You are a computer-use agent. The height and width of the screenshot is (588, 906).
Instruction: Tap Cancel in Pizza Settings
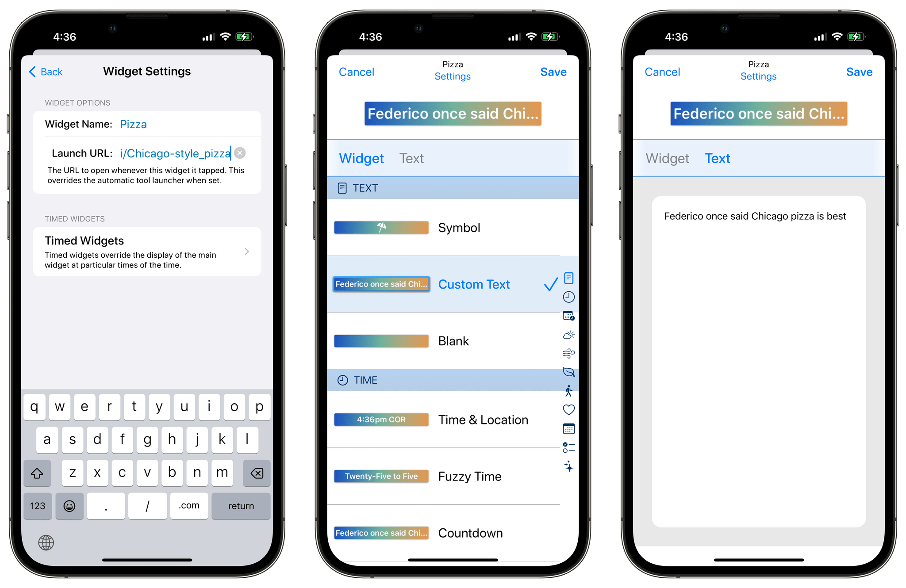tap(358, 71)
